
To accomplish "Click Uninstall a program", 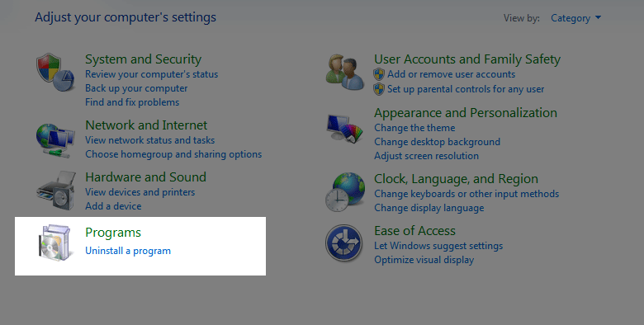I will pos(128,251).
